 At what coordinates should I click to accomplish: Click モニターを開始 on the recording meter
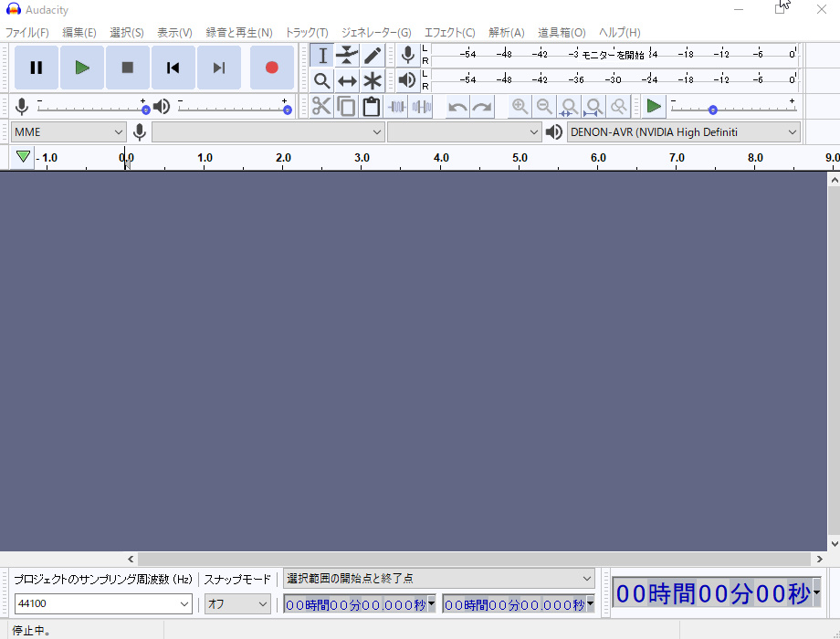[x=613, y=55]
